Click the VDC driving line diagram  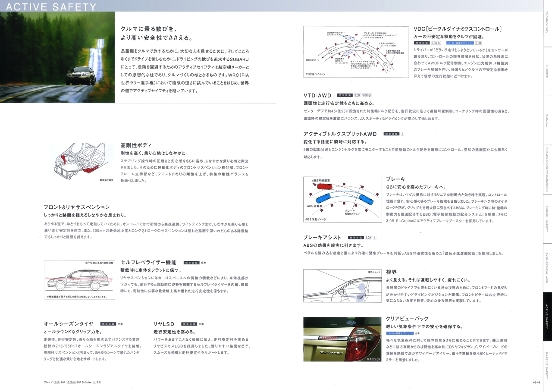356,52
